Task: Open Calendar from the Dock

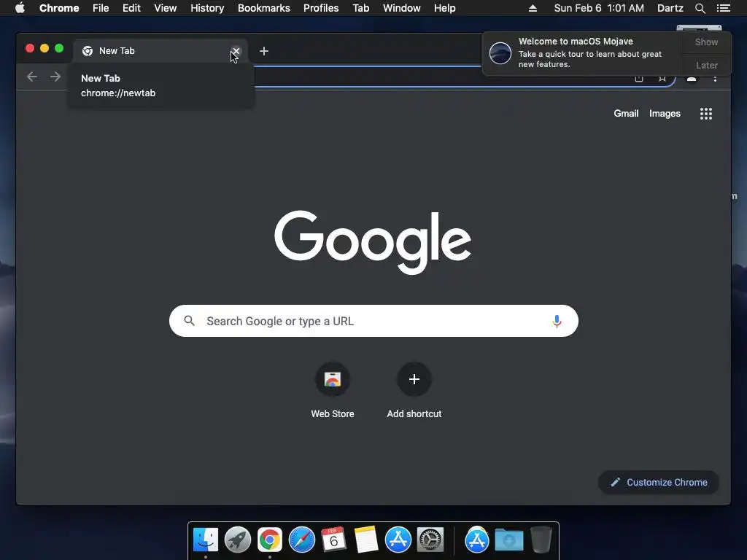Action: point(333,540)
